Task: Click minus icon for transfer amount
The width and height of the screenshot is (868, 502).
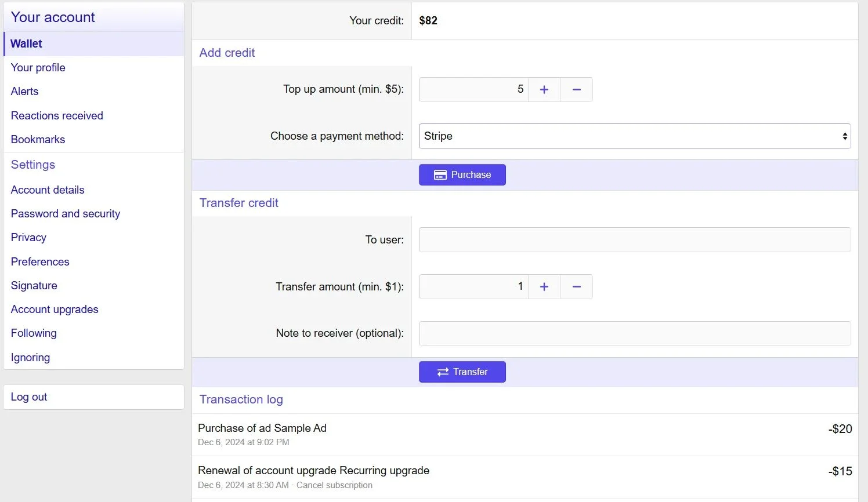Action: [576, 287]
